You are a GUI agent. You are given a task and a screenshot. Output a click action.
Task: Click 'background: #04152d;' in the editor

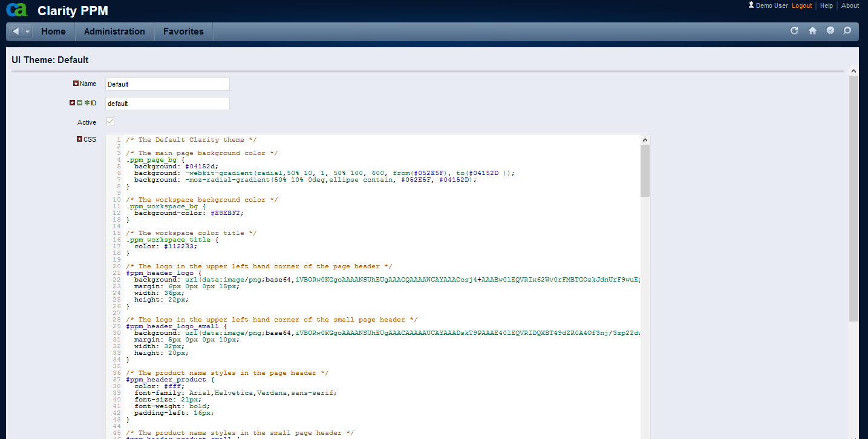pyautogui.click(x=176, y=167)
